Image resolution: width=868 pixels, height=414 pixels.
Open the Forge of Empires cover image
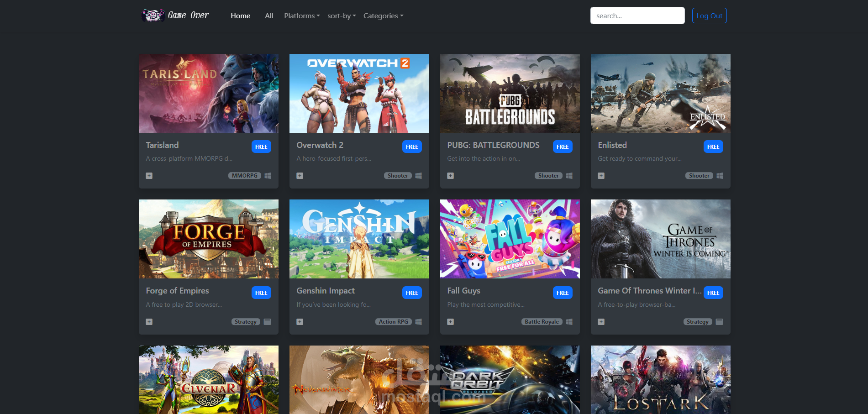point(209,239)
